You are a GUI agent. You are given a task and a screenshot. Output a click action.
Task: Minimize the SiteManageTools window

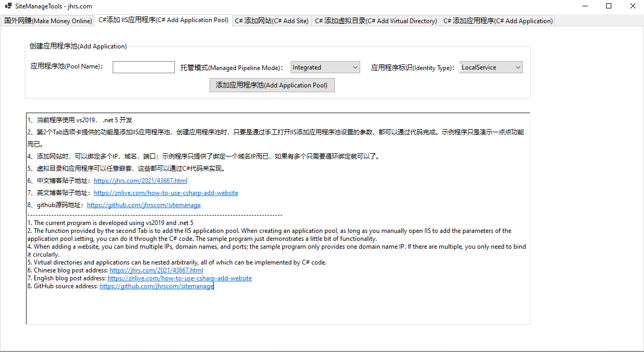(584, 6)
